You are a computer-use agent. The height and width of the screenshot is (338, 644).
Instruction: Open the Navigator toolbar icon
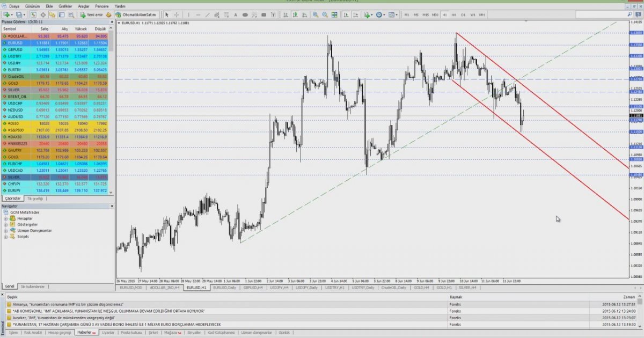click(52, 14)
